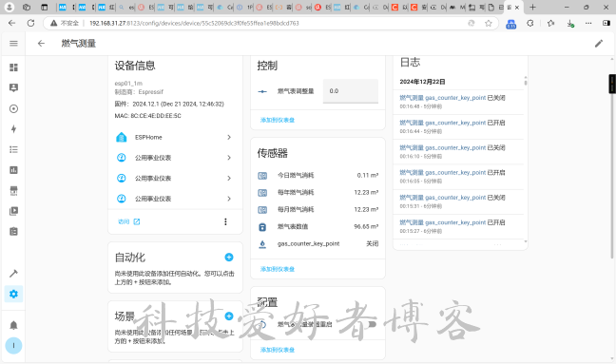Open the media browser icon in sidebar
The image size is (616, 364).
click(13, 211)
